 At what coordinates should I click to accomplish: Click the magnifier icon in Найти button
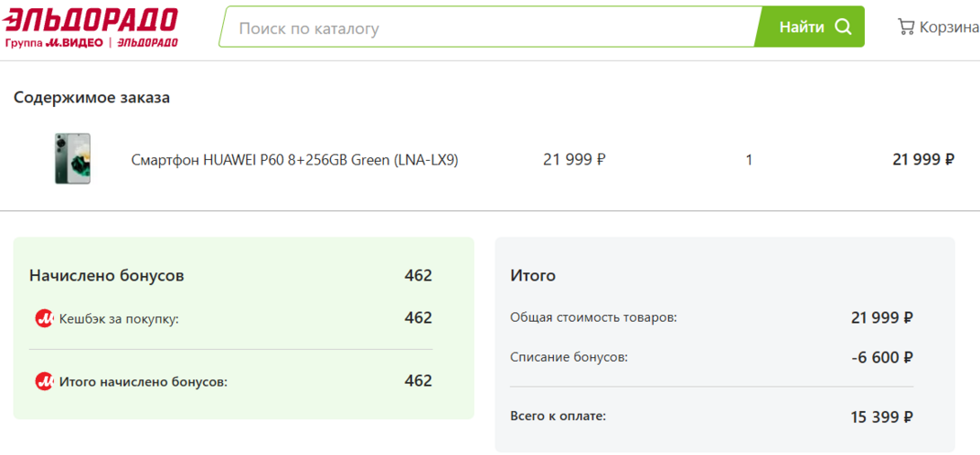coord(842,27)
